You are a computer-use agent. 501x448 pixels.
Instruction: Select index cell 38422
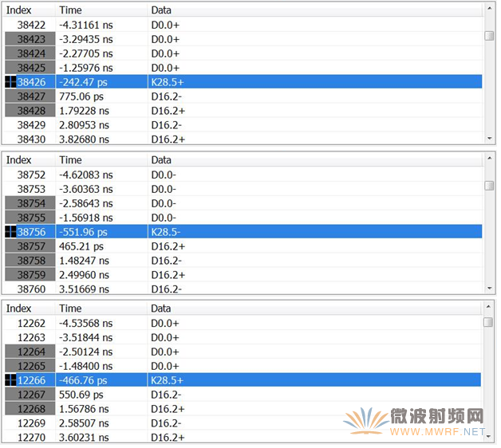[x=31, y=25]
